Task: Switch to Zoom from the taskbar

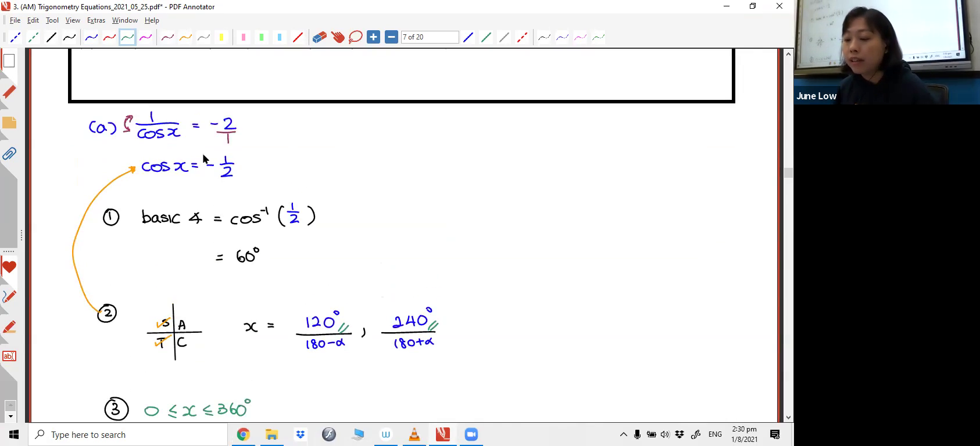Action: [x=471, y=434]
